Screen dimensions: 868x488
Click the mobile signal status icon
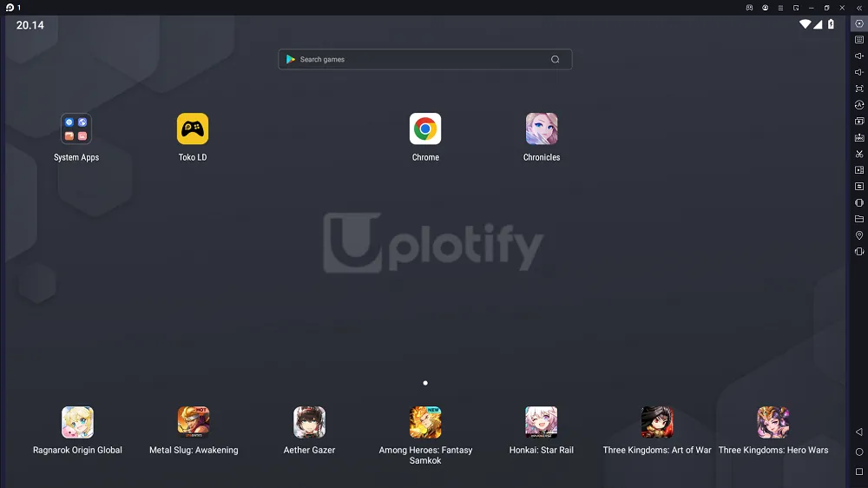pyautogui.click(x=818, y=24)
